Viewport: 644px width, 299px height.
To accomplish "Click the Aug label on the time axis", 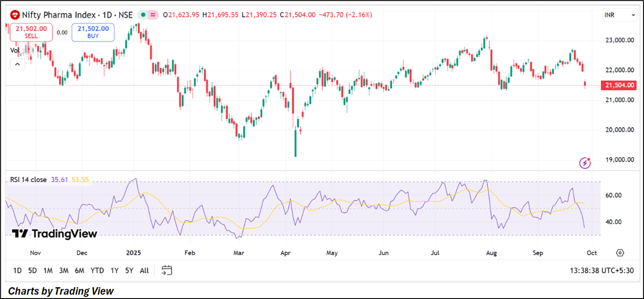I will [491, 253].
